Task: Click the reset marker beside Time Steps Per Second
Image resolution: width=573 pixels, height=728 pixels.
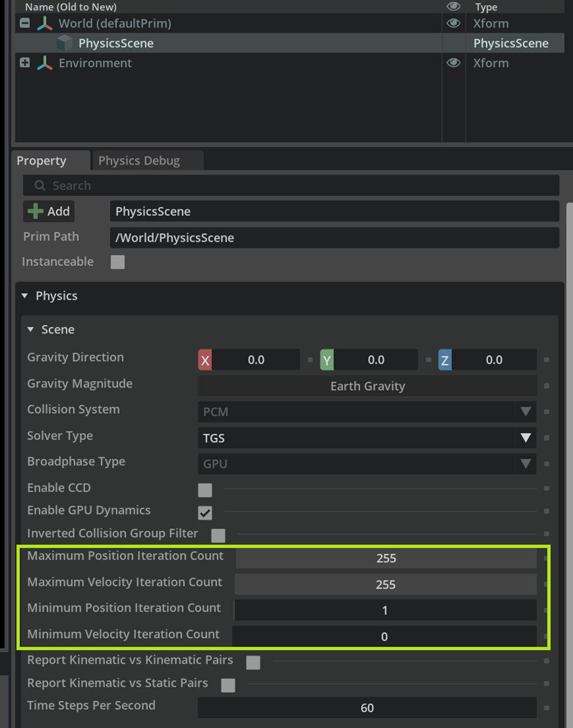Action: click(x=547, y=707)
